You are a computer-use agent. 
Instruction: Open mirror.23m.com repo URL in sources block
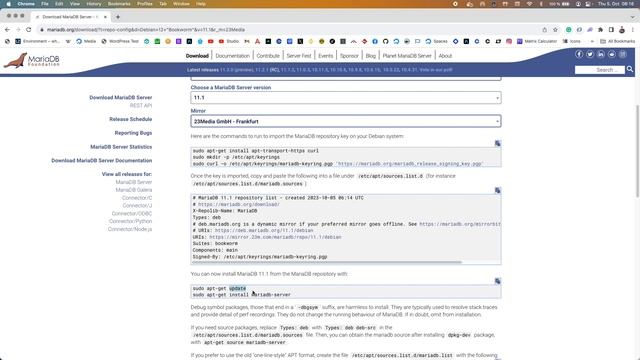(x=275, y=237)
